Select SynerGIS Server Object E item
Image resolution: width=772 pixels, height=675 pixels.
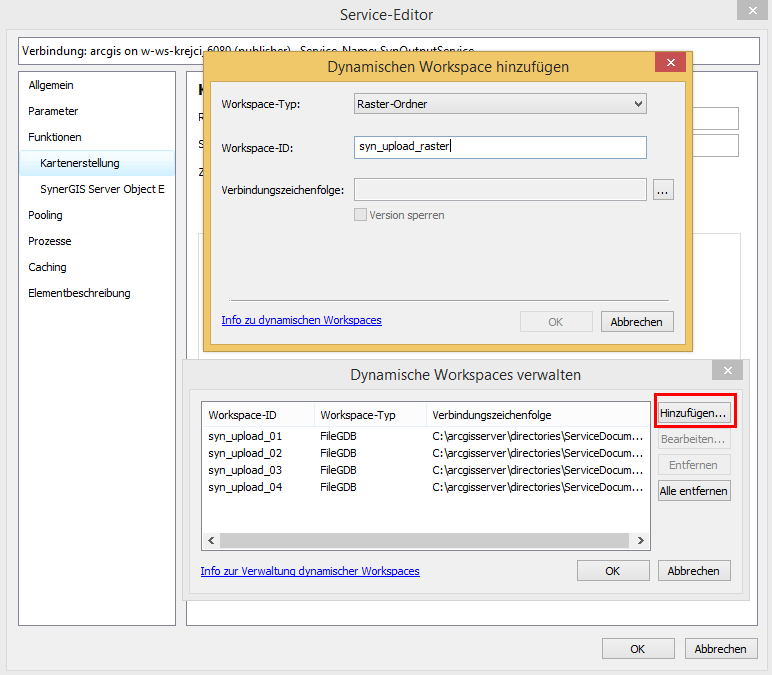pyautogui.click(x=102, y=189)
